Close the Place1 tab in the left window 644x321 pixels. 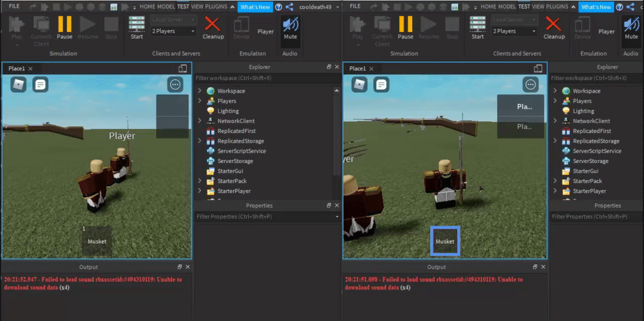[x=30, y=68]
